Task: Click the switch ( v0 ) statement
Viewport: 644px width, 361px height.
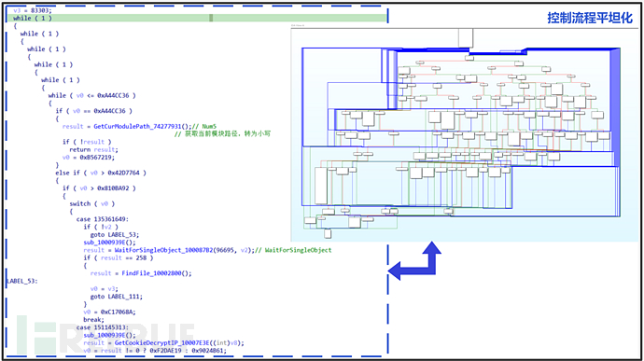Action: pos(92,203)
